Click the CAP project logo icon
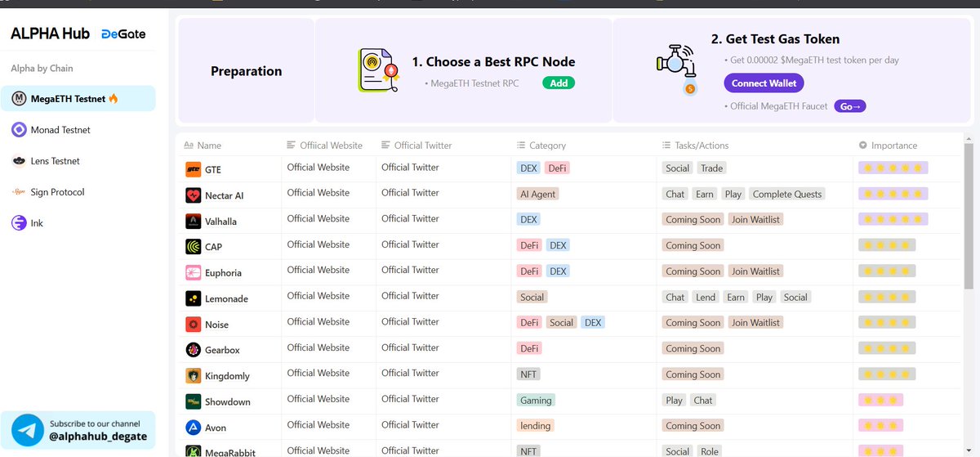The width and height of the screenshot is (980, 457). [193, 247]
